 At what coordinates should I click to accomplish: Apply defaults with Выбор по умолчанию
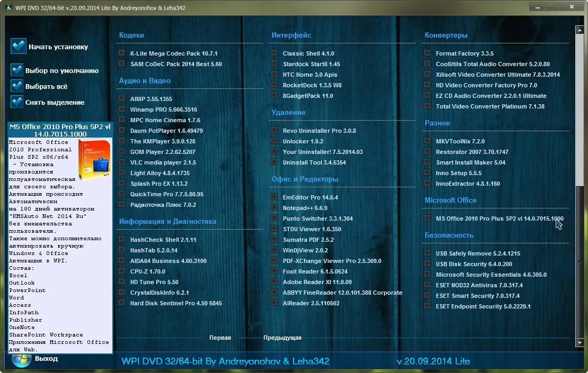(62, 70)
